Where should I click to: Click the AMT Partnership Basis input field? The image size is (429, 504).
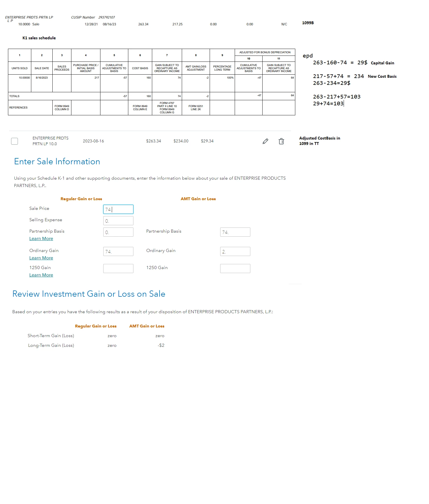pyautogui.click(x=235, y=232)
